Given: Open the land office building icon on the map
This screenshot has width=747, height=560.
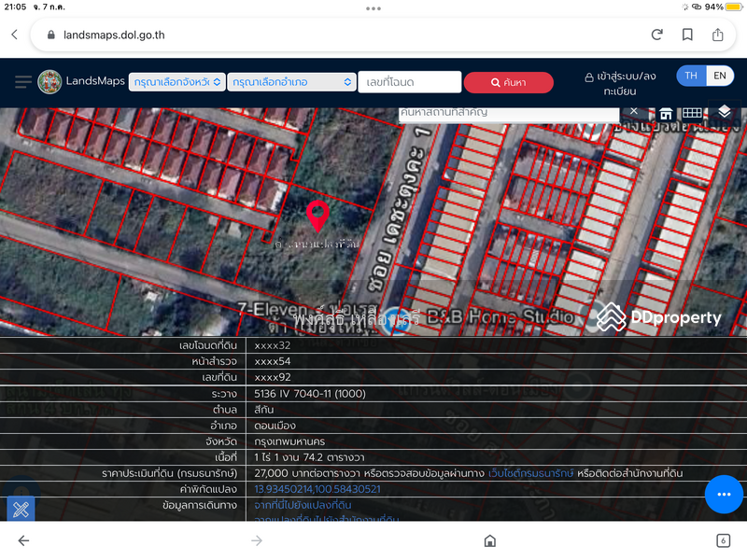Looking at the screenshot, I should (666, 114).
